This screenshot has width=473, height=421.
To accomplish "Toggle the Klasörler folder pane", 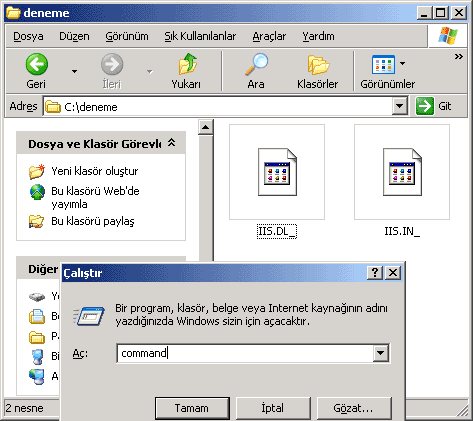I will 318,65.
